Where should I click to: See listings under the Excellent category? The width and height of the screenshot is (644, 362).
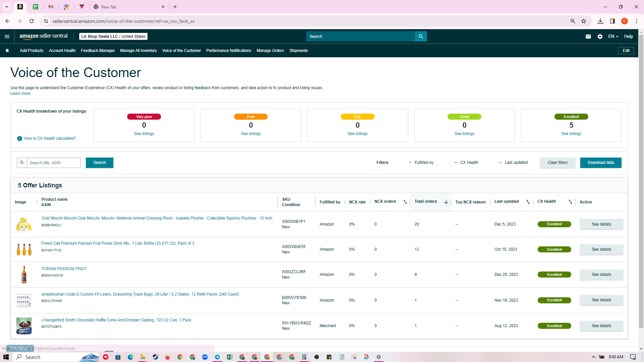pyautogui.click(x=571, y=134)
